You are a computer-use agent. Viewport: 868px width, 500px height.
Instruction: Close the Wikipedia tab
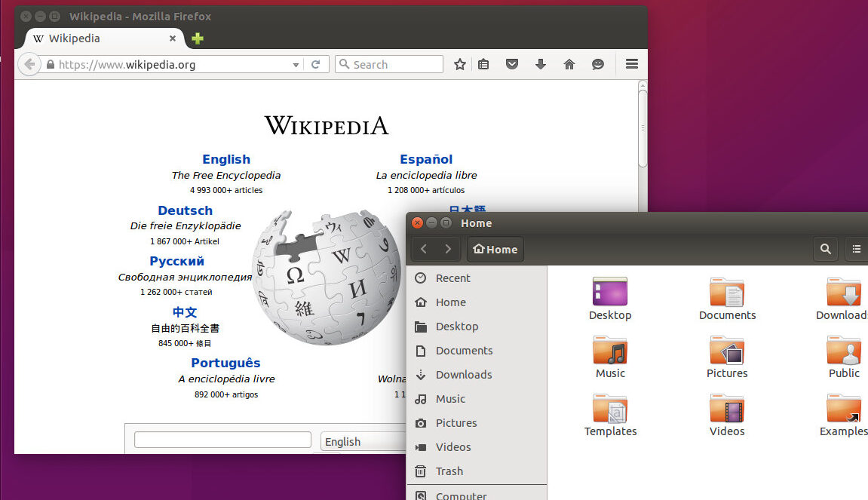[173, 38]
